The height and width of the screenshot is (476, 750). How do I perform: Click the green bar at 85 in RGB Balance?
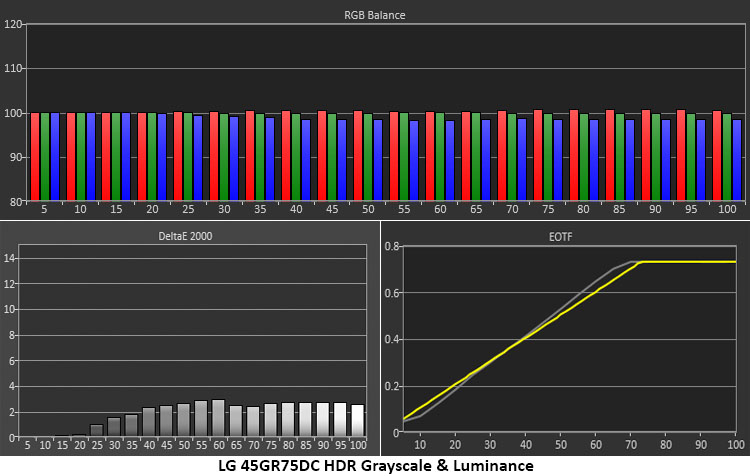[619, 157]
